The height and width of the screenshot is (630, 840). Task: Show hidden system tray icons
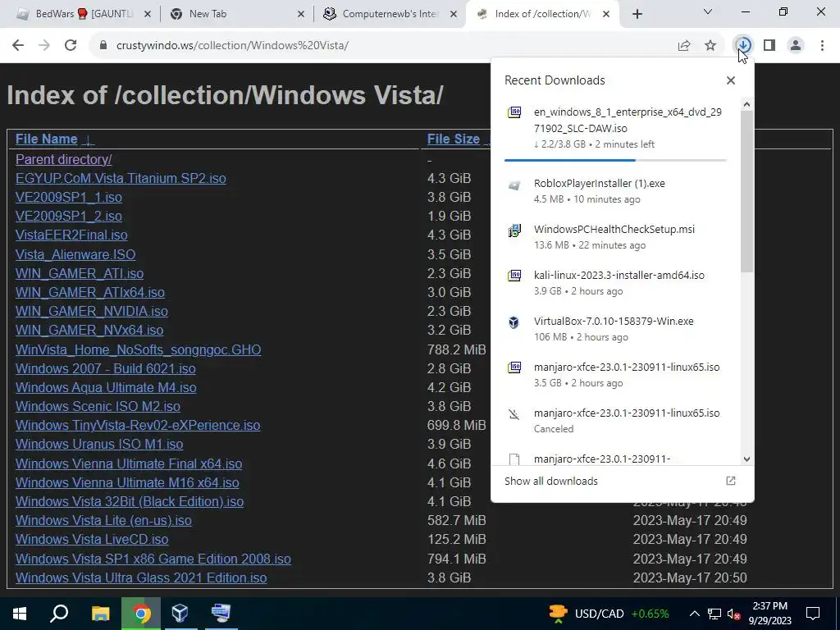click(x=694, y=614)
